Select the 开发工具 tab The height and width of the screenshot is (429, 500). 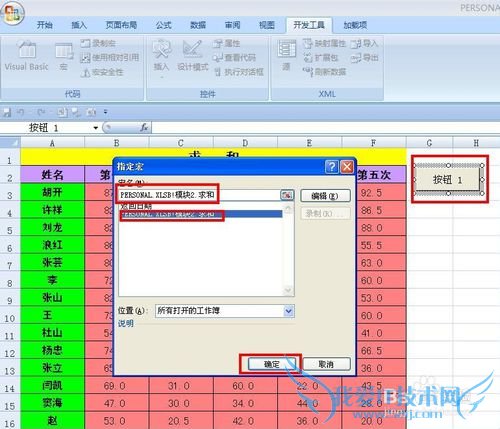(x=309, y=25)
